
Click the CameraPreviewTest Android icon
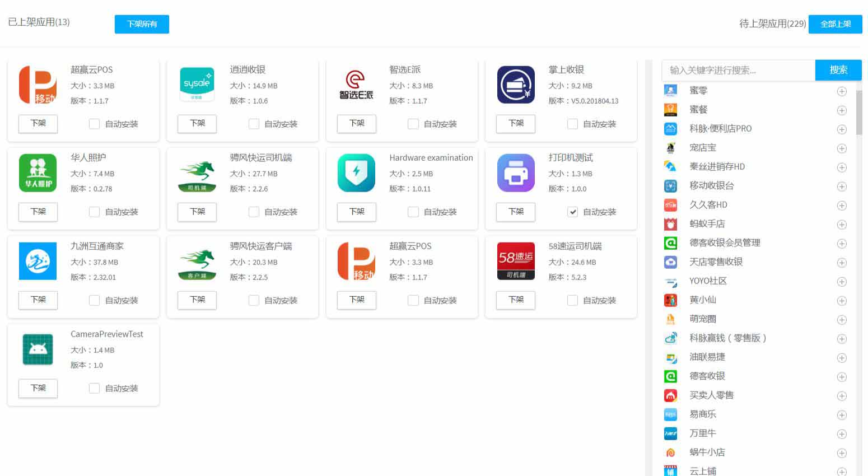click(38, 349)
